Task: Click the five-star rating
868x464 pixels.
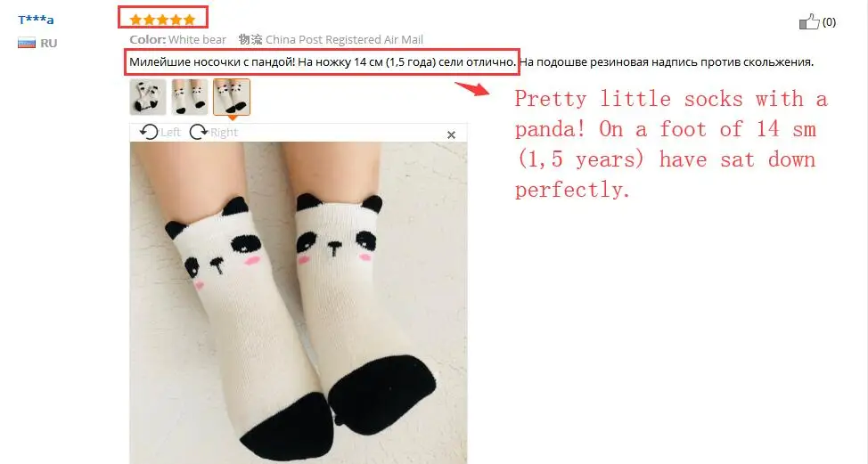Action: pos(162,20)
